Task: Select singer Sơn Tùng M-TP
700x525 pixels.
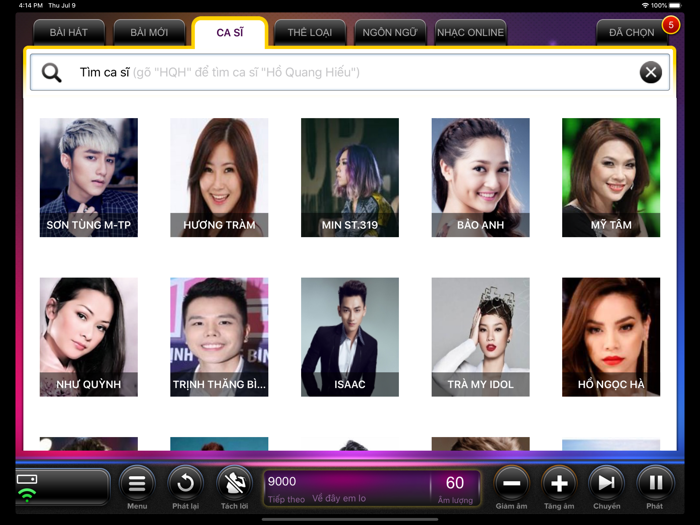Action: [89, 177]
